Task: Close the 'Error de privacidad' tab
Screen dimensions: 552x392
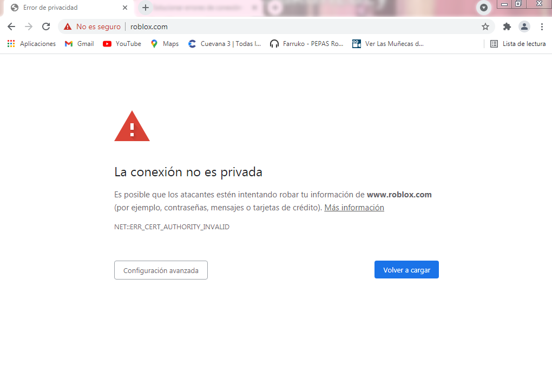Action: (125, 8)
